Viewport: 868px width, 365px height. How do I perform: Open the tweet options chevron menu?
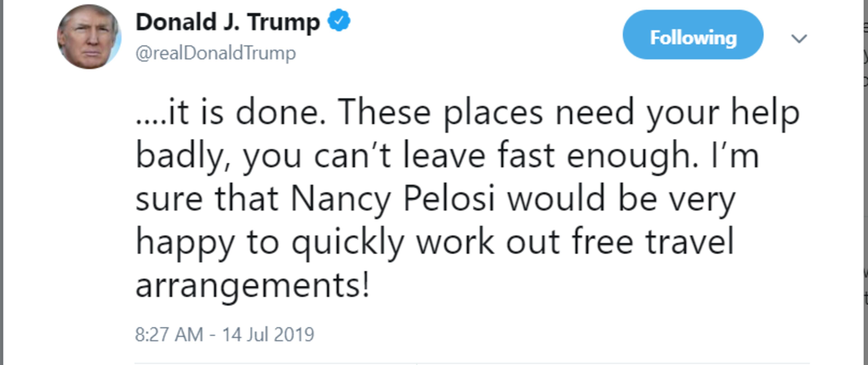[799, 38]
